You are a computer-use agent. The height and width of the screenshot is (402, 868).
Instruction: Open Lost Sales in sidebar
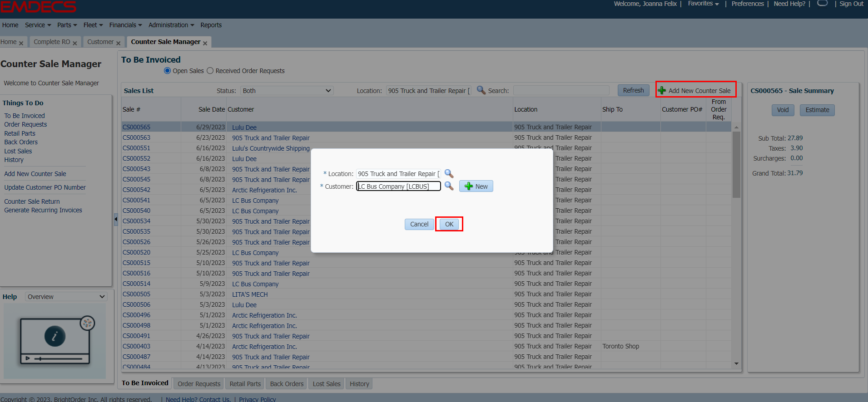[x=18, y=151]
